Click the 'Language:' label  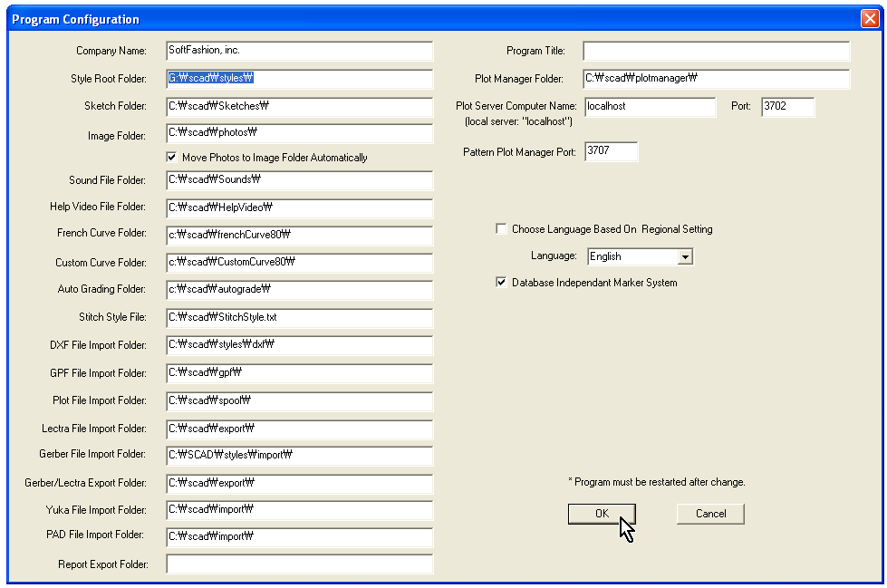pos(554,255)
